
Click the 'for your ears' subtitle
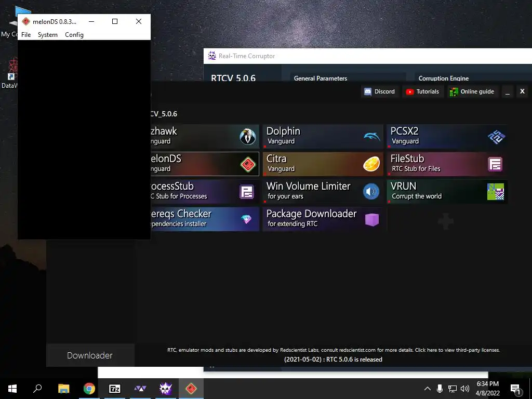click(285, 196)
